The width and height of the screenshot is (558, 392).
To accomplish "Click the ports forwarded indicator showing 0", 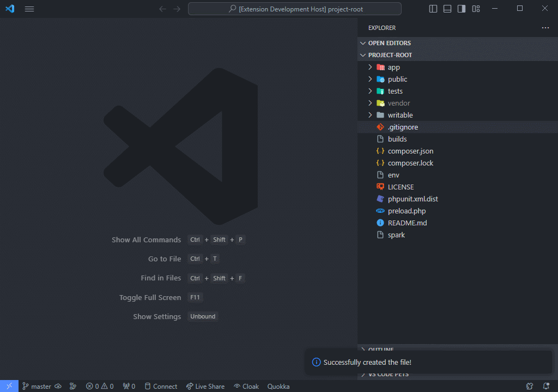I will (129, 387).
